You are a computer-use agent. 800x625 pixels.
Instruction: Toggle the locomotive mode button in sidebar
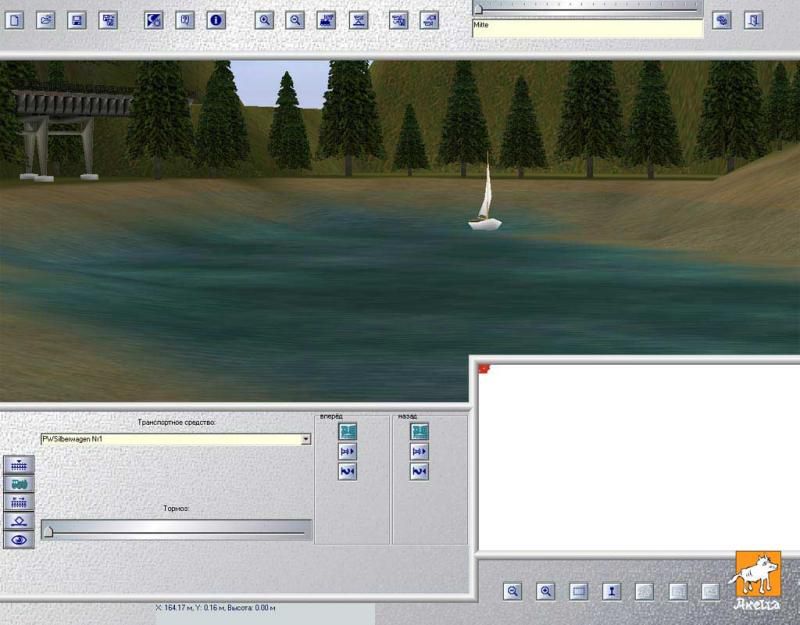19,483
